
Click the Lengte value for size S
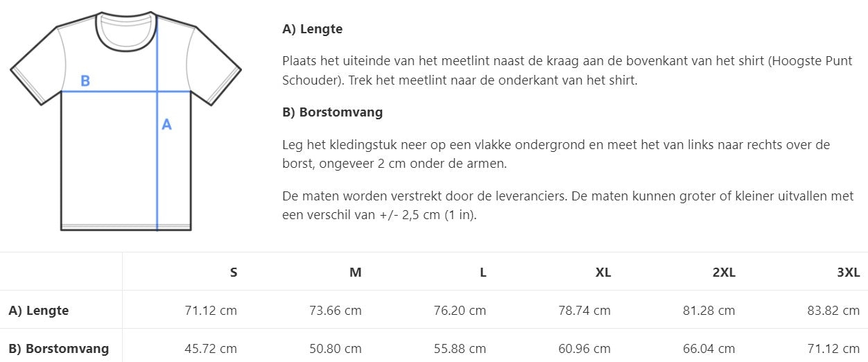[x=211, y=310]
